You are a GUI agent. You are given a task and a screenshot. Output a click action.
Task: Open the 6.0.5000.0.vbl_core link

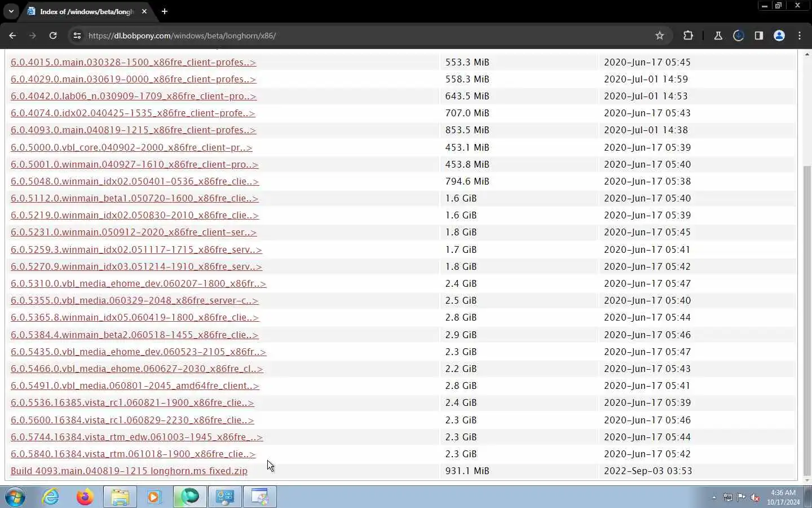click(x=131, y=147)
